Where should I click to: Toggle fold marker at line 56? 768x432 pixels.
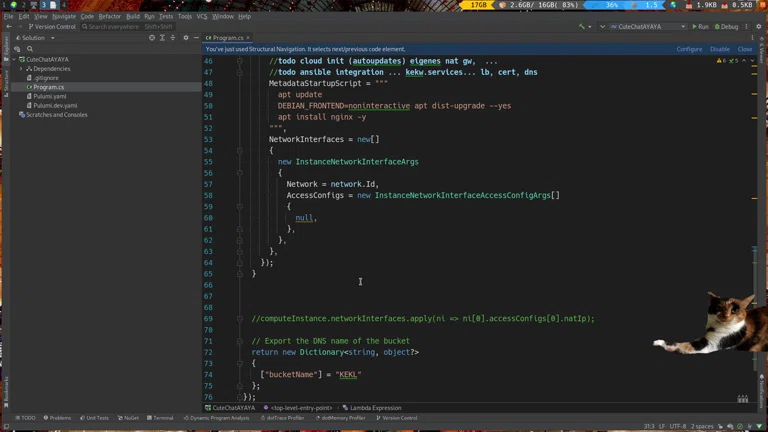pos(240,173)
